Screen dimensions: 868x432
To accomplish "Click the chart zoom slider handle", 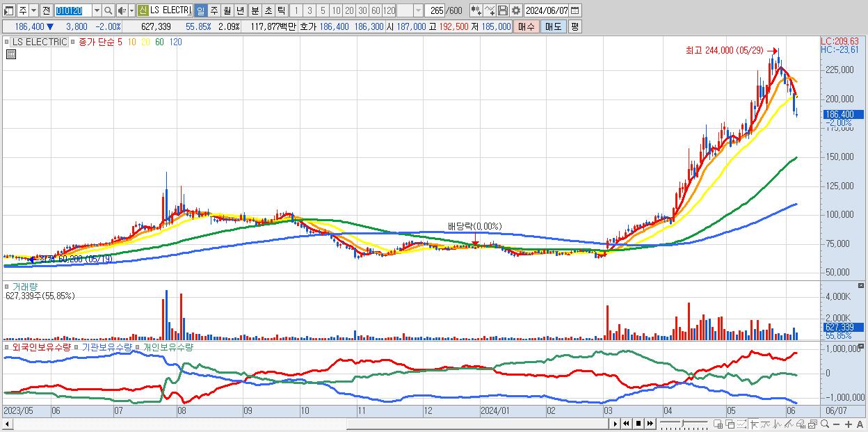I will tap(682, 423).
